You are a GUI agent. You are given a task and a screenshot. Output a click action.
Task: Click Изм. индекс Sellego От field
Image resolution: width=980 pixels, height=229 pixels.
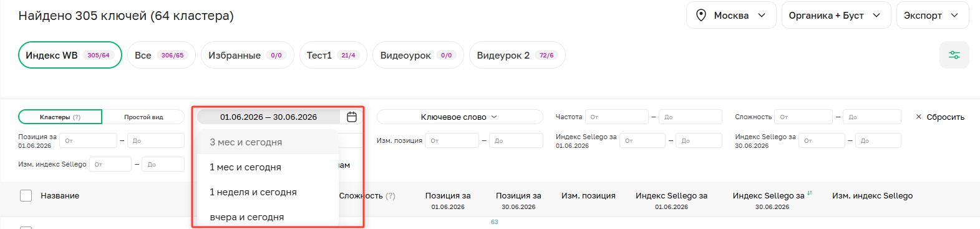(110, 164)
